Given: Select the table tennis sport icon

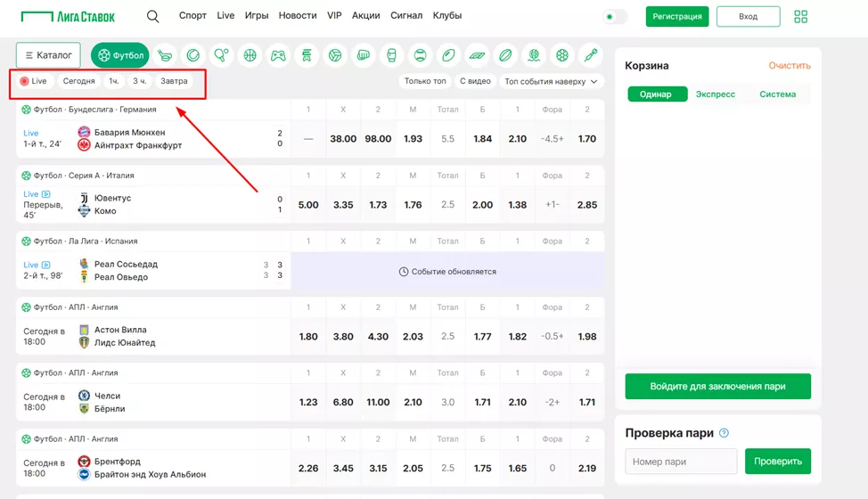Looking at the screenshot, I should [222, 55].
